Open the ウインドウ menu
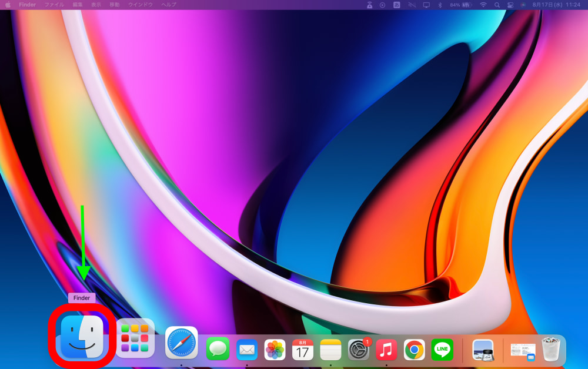 tap(141, 5)
